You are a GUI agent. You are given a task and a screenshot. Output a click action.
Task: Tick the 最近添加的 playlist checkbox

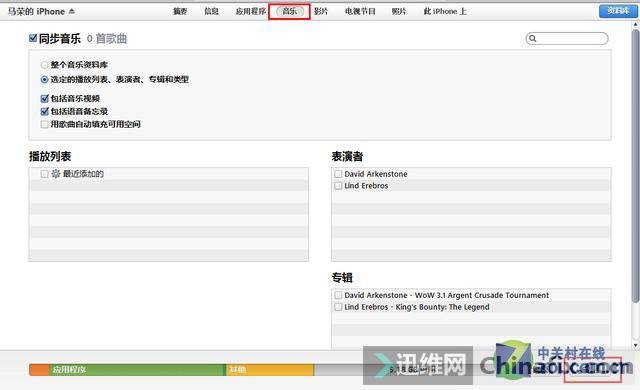(x=44, y=174)
